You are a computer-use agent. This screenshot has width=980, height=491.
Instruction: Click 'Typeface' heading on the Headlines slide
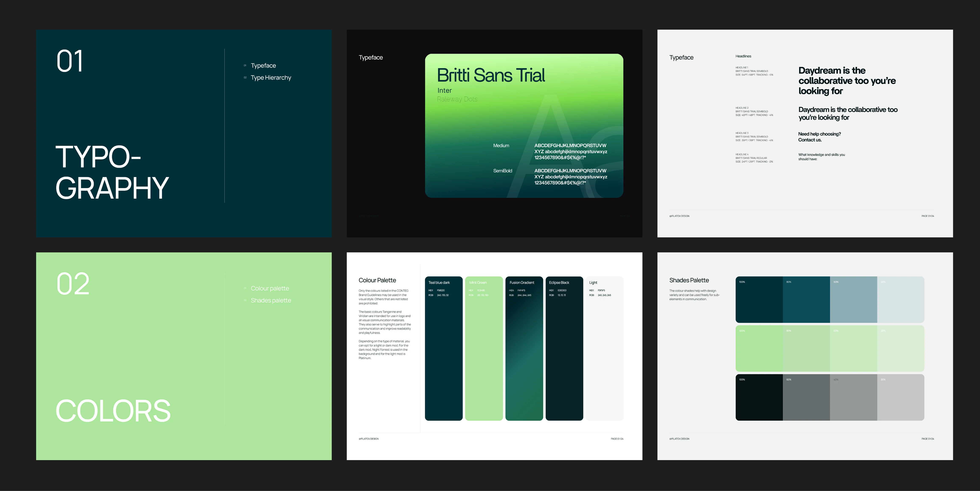click(681, 57)
